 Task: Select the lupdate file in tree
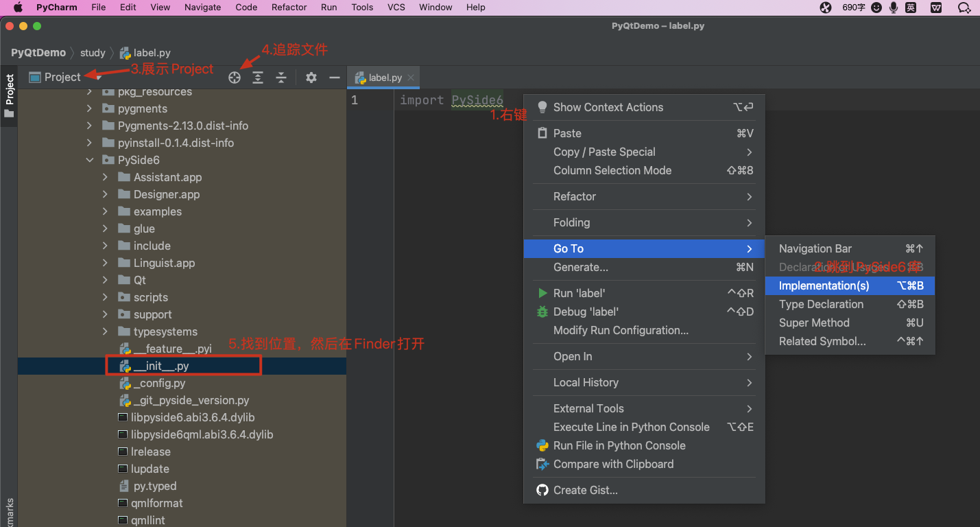click(x=182, y=469)
